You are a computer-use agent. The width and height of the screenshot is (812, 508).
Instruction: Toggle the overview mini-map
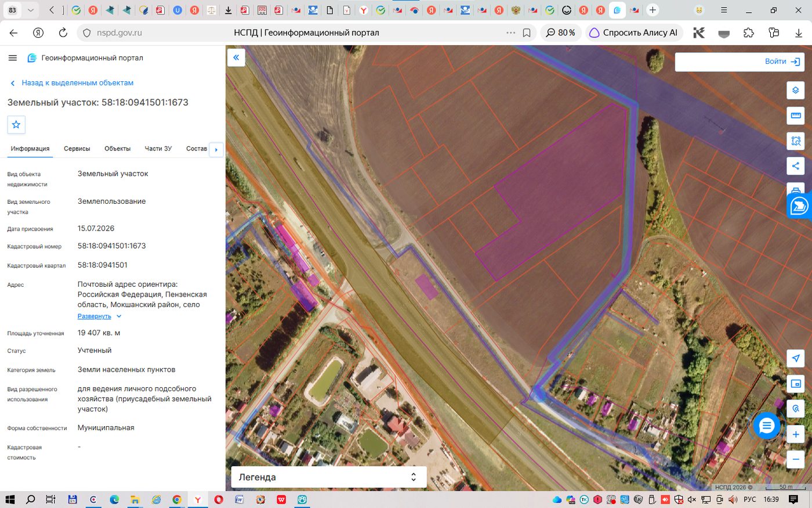point(796,384)
